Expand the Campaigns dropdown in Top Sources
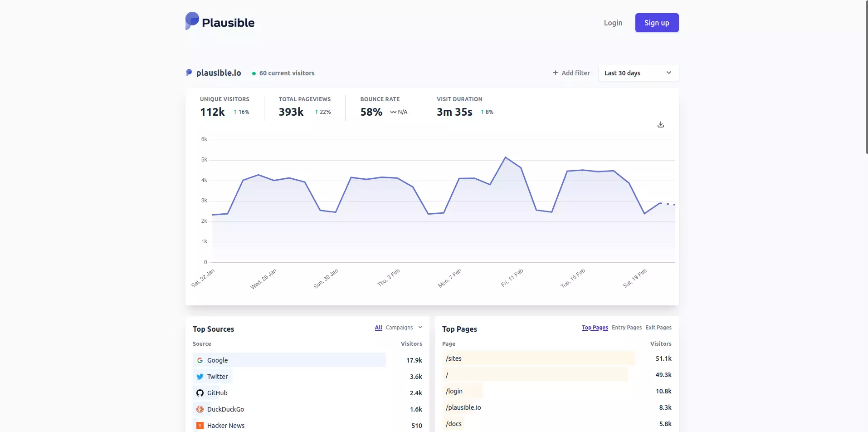 tap(404, 328)
